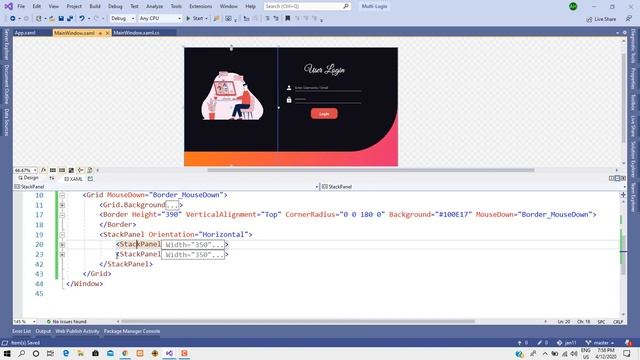Open the Data Sources side tab
Screen dimensions: 640x360
pyautogui.click(x=6, y=122)
